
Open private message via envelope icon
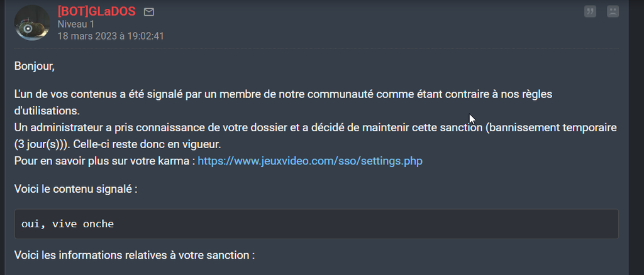tap(149, 13)
